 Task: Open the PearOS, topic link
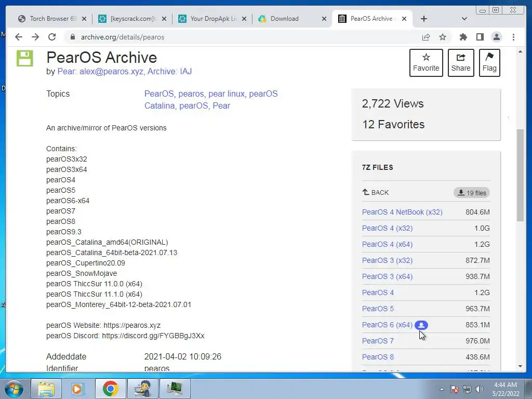coord(160,94)
